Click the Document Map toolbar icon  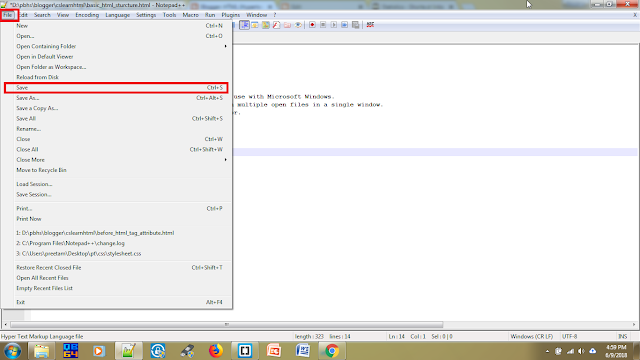point(266,25)
